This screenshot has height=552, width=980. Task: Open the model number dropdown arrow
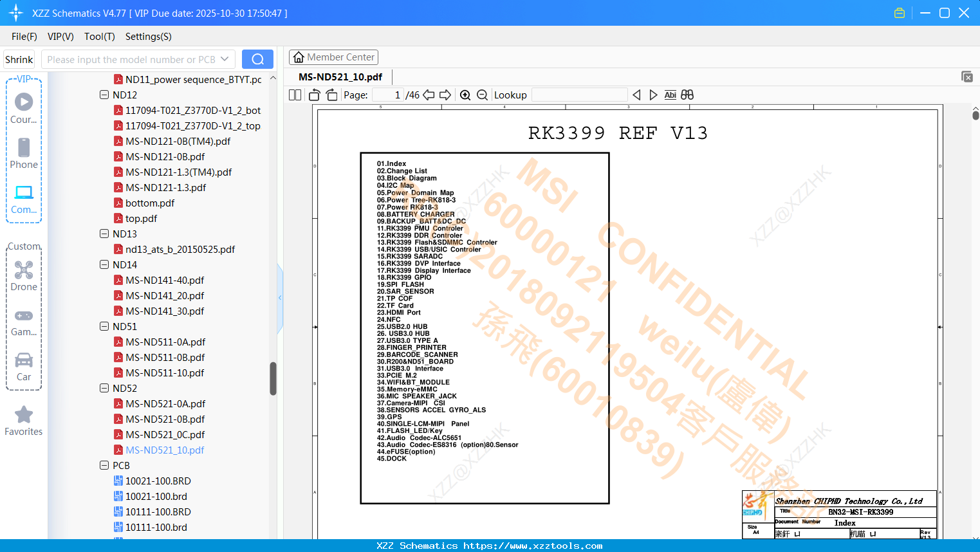[225, 59]
